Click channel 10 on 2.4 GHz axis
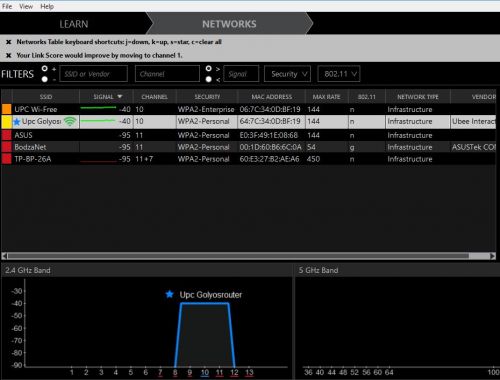 click(205, 372)
